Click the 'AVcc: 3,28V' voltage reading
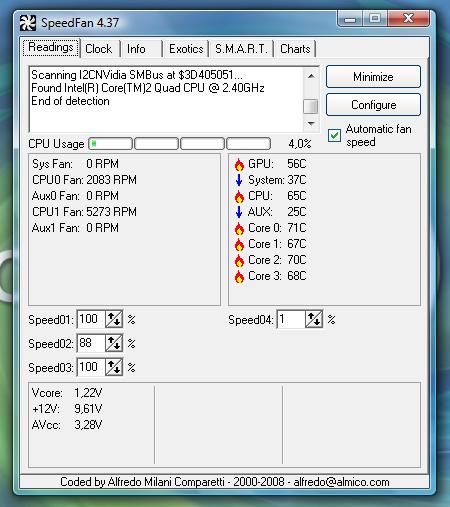 coord(67,425)
